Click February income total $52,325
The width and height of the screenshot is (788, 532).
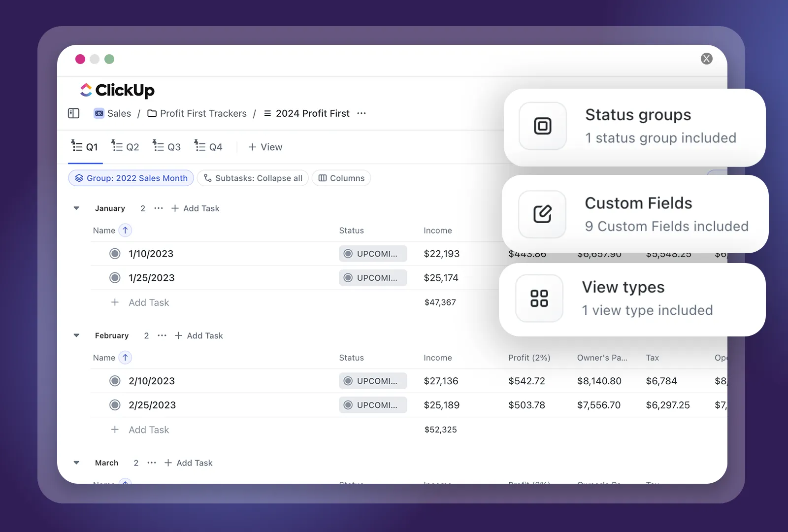[x=440, y=430]
